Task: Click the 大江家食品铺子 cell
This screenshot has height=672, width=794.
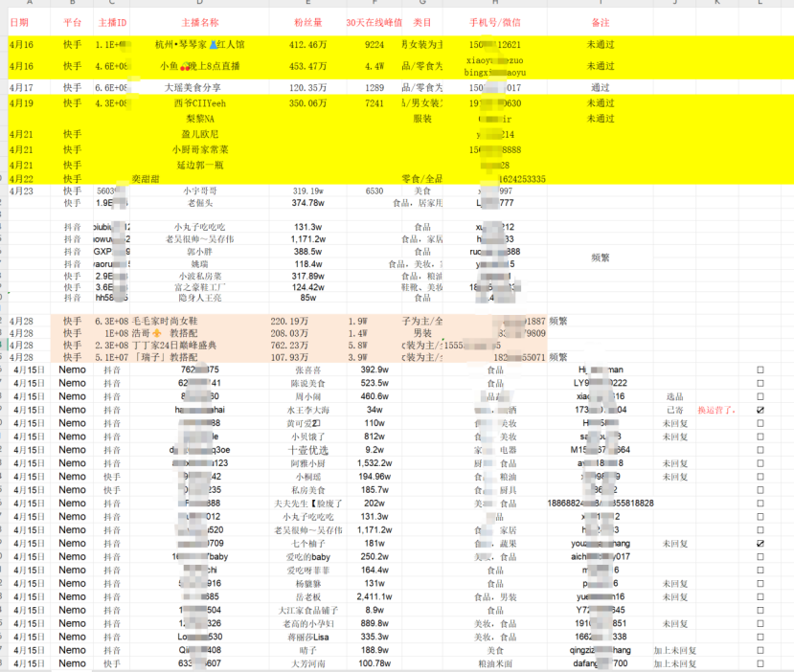Action: [x=307, y=611]
